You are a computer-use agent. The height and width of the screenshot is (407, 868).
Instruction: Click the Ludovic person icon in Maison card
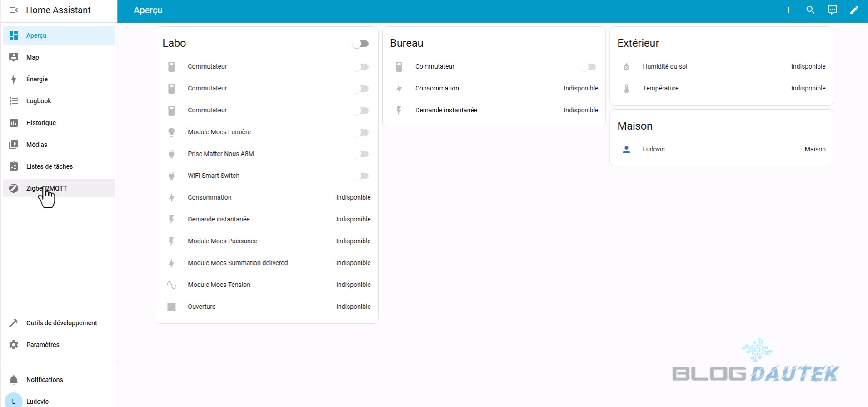pyautogui.click(x=626, y=149)
